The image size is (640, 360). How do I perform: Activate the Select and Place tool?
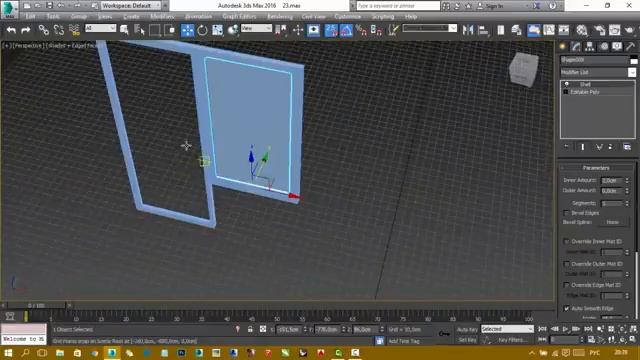point(233,30)
